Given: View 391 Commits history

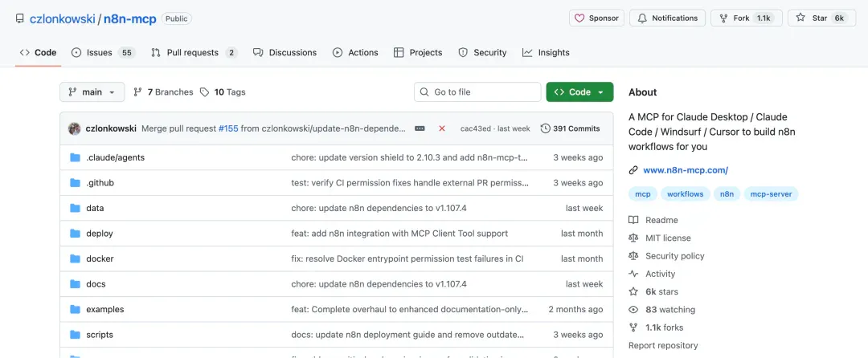Looking at the screenshot, I should [570, 128].
